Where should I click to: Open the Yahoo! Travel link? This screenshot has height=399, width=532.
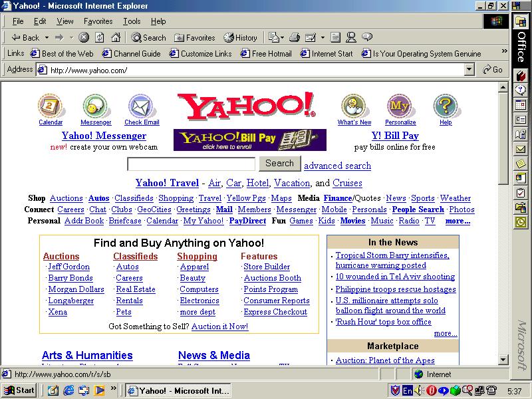coord(167,183)
